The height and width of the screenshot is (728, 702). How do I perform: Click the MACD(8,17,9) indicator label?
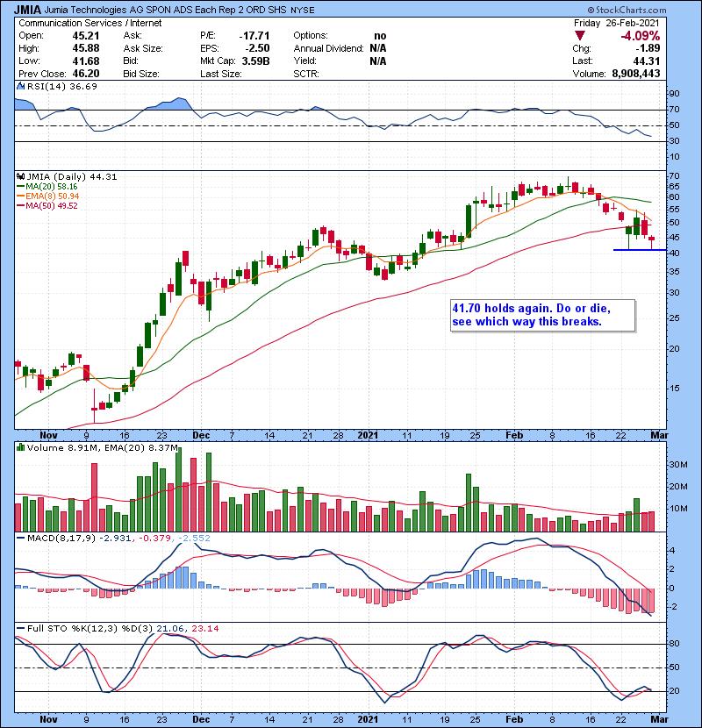point(61,539)
